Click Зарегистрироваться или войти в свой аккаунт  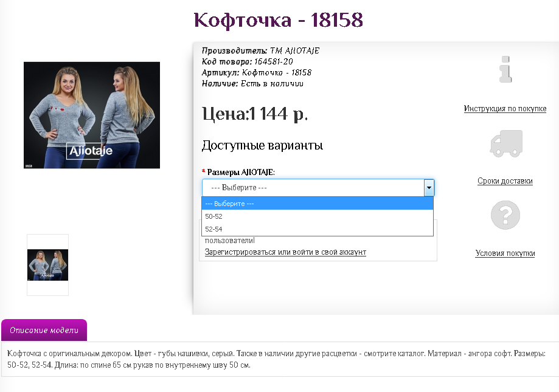285,252
